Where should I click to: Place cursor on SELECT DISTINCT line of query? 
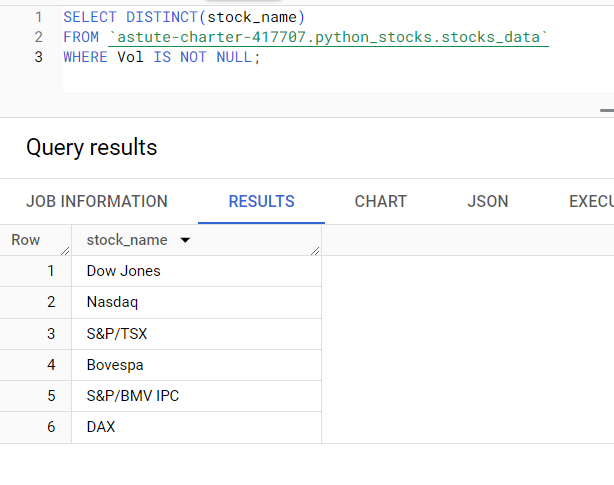pos(184,17)
